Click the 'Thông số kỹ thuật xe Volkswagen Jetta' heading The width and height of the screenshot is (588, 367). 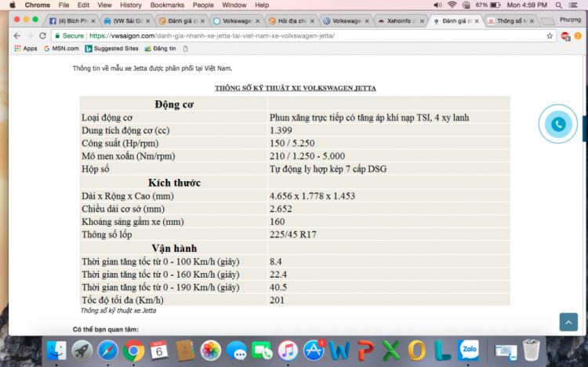click(x=295, y=88)
